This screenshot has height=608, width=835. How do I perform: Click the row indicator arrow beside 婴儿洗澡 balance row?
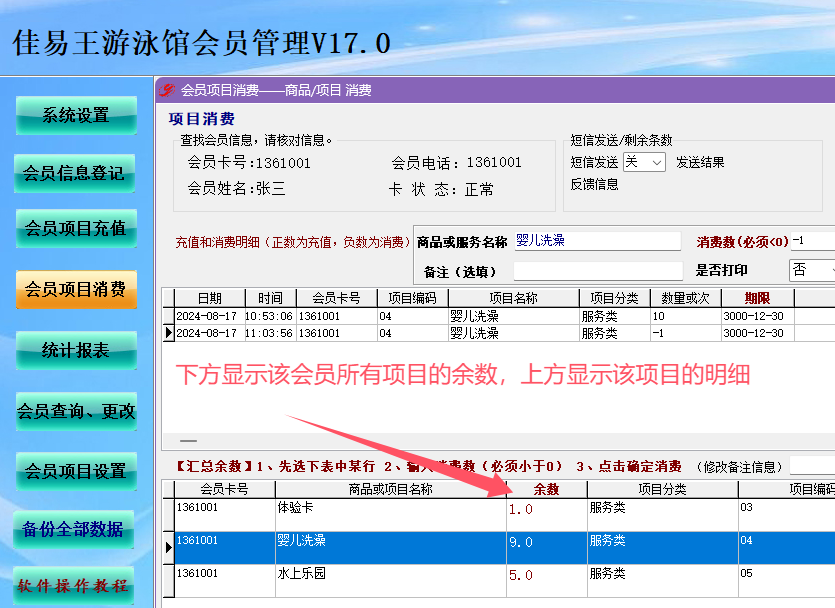click(168, 547)
